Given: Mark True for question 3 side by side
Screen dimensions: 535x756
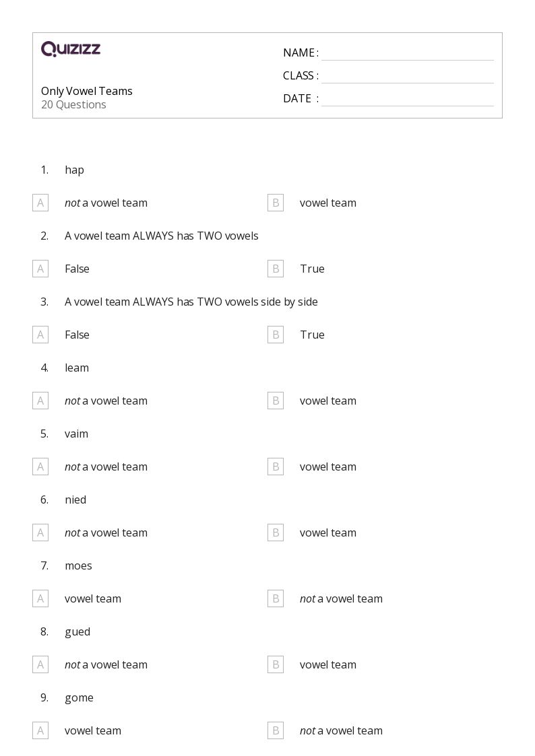Looking at the screenshot, I should pos(276,335).
